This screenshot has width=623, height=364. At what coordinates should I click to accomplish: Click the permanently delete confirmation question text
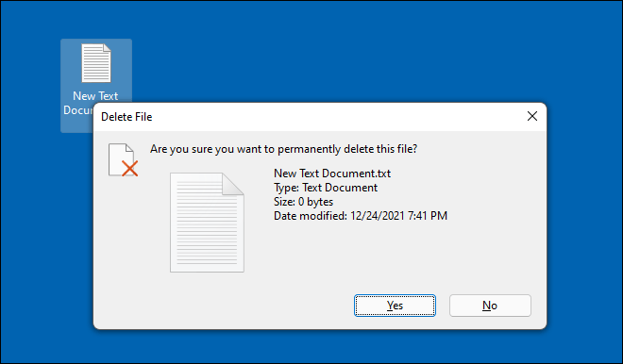click(284, 149)
